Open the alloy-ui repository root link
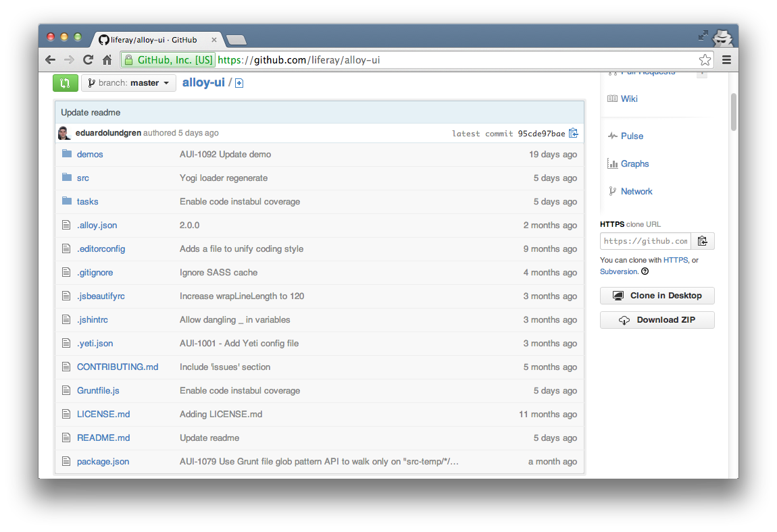This screenshot has height=532, width=777. 203,82
